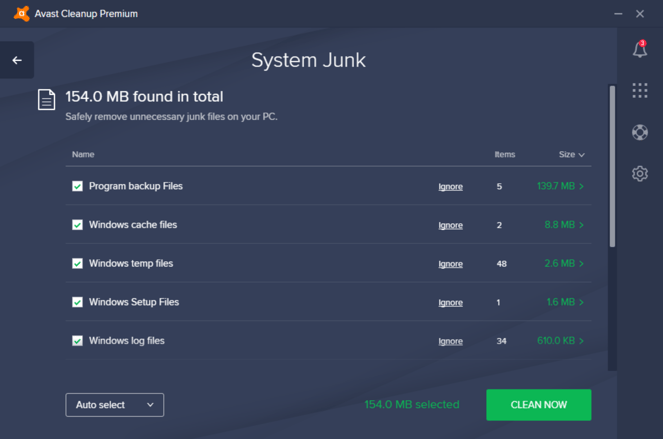The image size is (663, 439).
Task: Open the Auto select dropdown
Action: pos(115,405)
